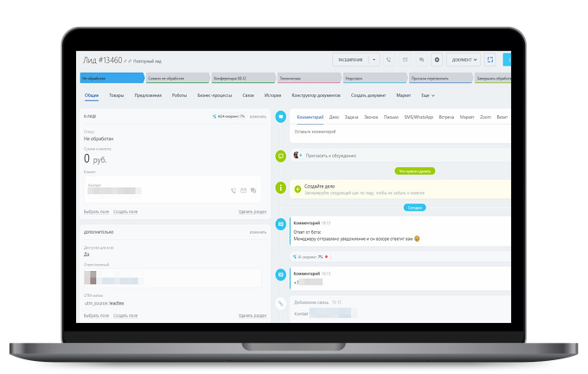Open the Предложения tab
The image size is (588, 374).
[x=148, y=95]
